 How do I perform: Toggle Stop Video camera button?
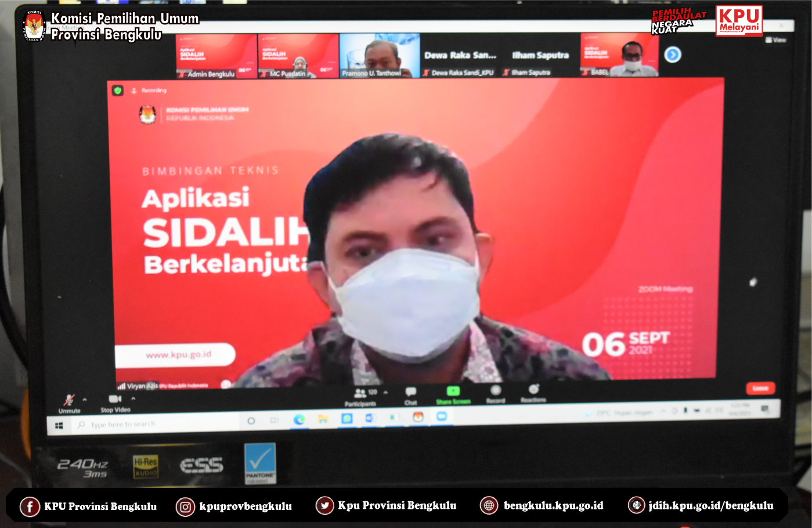114,399
